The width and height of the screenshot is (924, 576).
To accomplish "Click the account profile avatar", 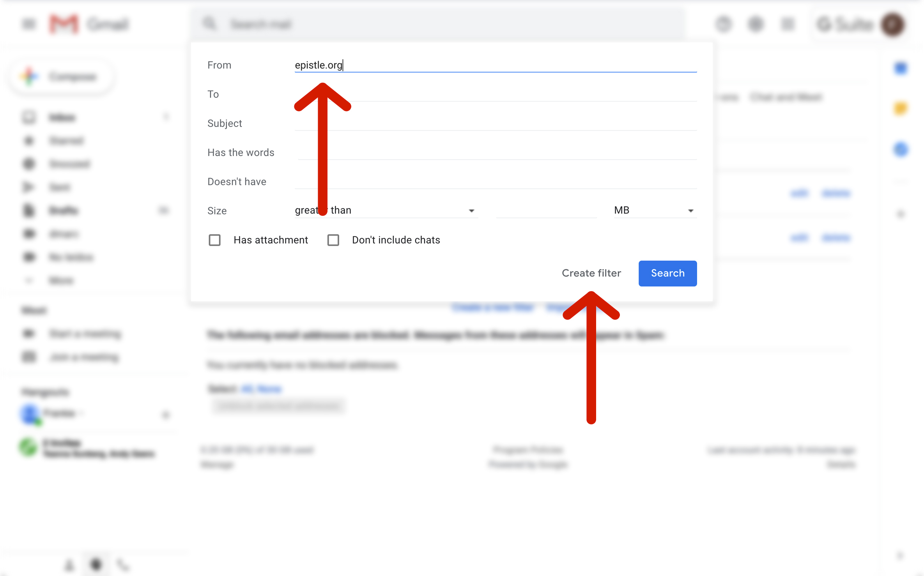I will (893, 25).
